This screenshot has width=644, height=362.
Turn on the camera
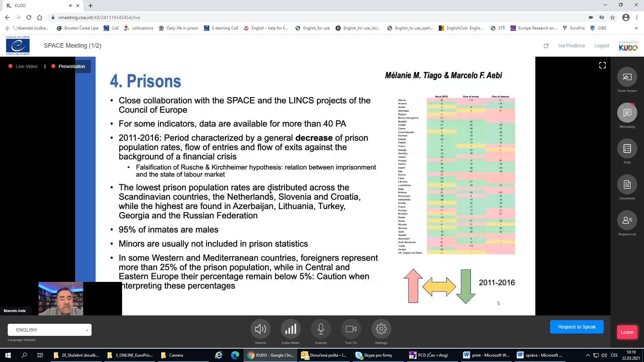click(351, 329)
